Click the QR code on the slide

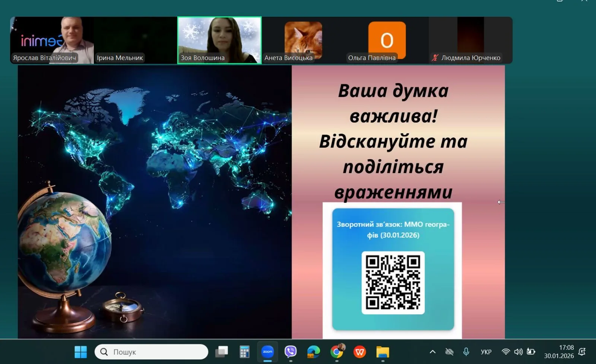click(393, 283)
